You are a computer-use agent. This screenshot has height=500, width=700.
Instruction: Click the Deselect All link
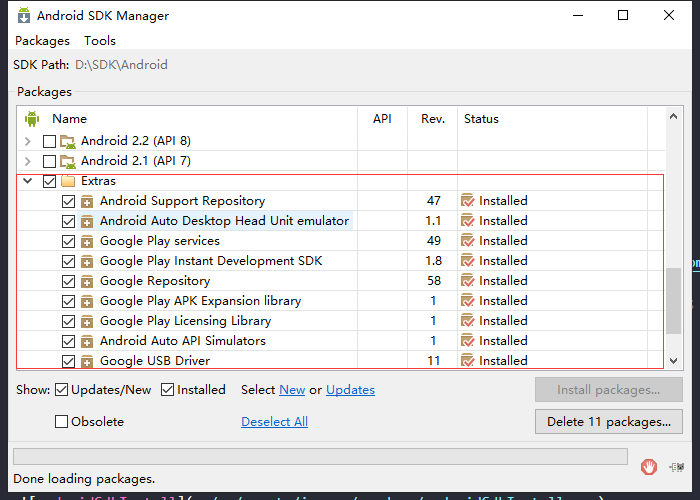point(275,421)
